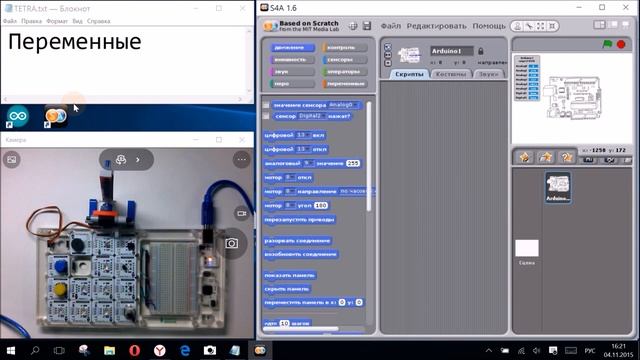Screen dimensions: 640x360
Task: Set rotation style to left-right flip only
Action: click(x=388, y=55)
